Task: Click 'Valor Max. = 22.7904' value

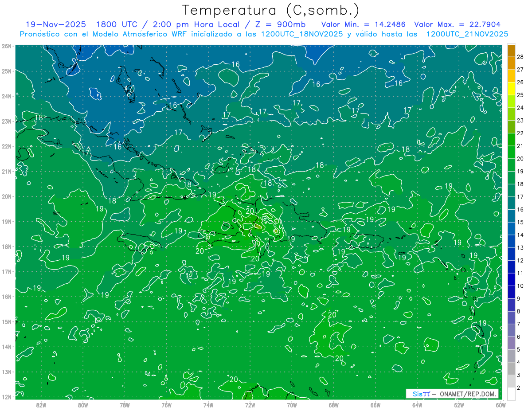Action: [x=458, y=24]
